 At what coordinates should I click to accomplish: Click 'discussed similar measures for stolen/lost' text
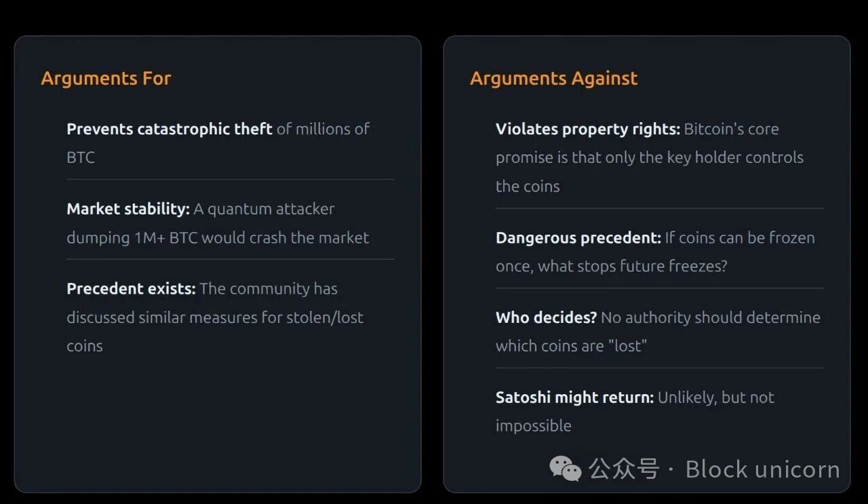point(215,317)
